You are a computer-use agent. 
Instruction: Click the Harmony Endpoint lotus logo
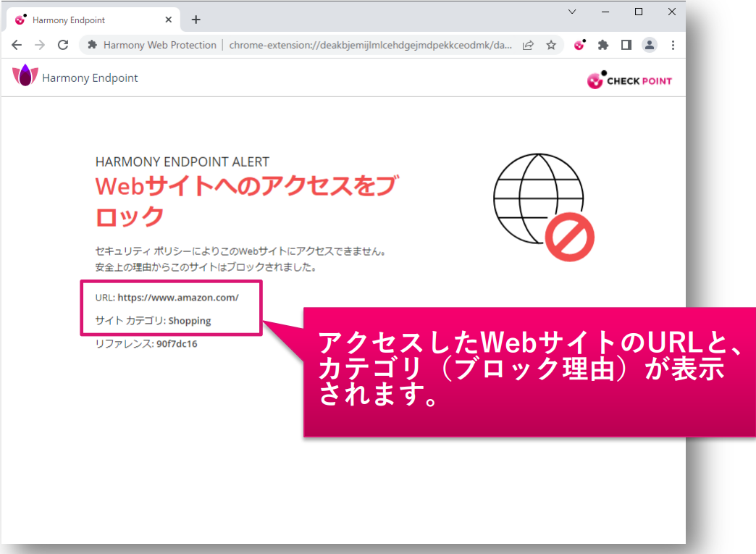(x=25, y=76)
